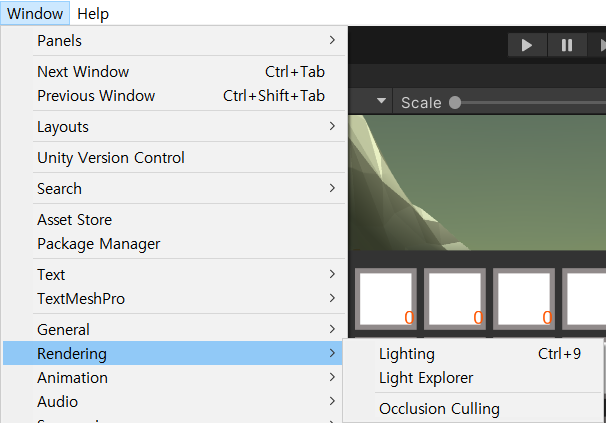Open Light Explorer window

426,378
